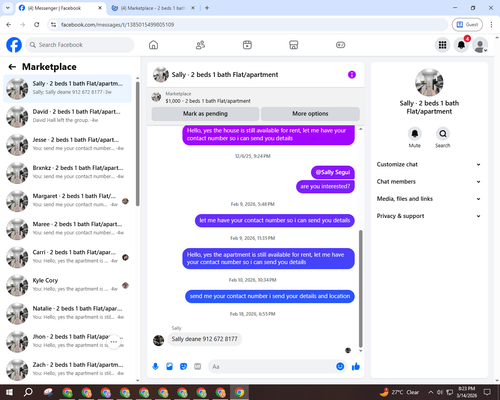
Task: Open Windows taskbar search
Action: click(28, 392)
